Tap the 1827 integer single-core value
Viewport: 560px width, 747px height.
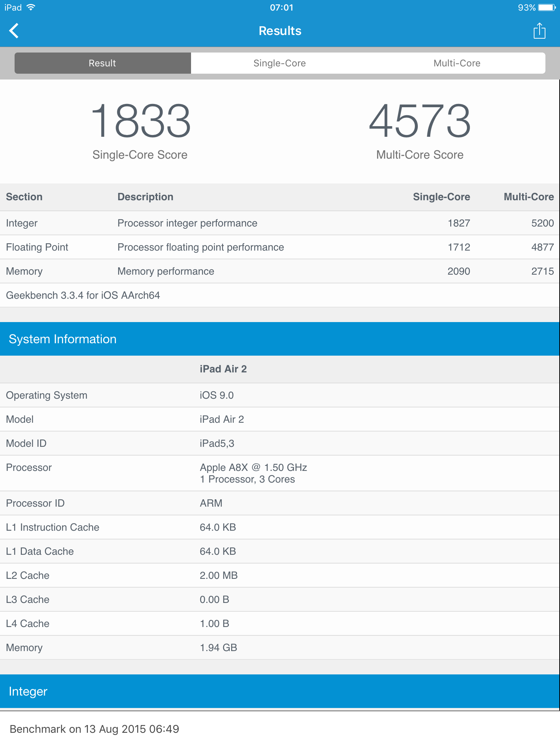point(459,223)
